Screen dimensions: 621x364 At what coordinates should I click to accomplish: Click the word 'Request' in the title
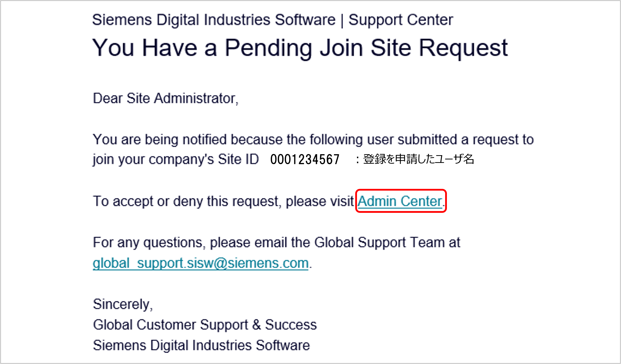pyautogui.click(x=463, y=48)
